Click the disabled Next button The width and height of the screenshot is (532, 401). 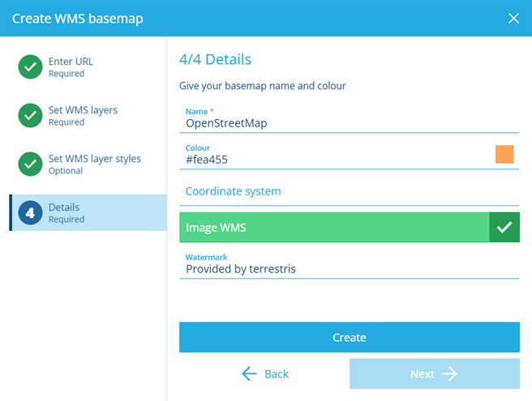[x=435, y=374]
